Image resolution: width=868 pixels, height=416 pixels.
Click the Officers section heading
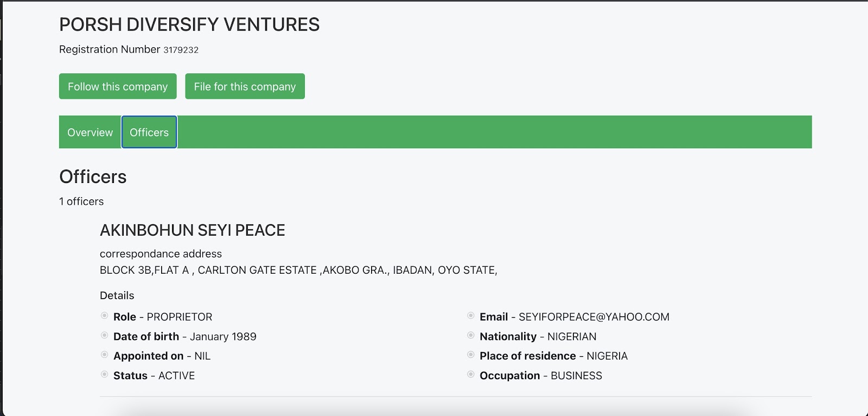click(93, 177)
